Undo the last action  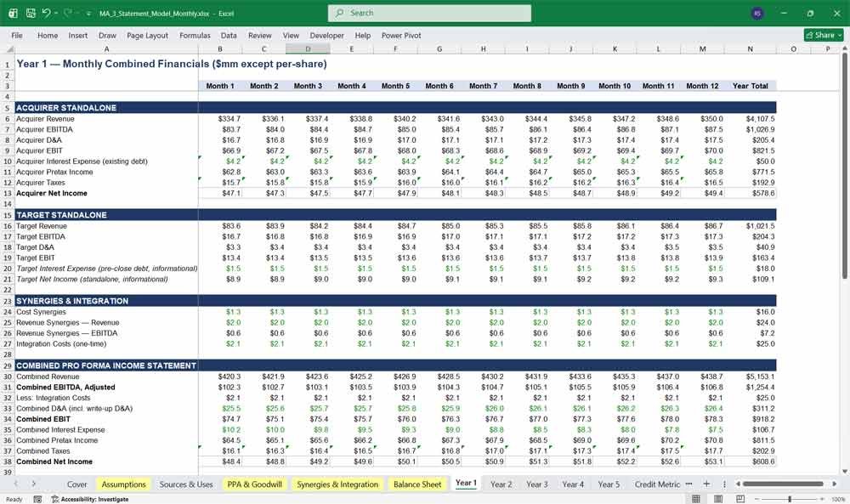(x=46, y=13)
